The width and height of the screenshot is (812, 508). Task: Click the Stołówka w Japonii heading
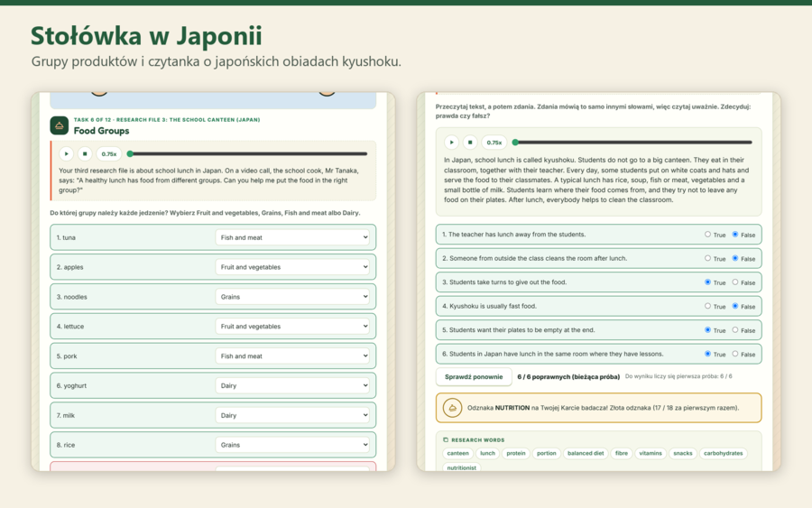click(x=146, y=36)
